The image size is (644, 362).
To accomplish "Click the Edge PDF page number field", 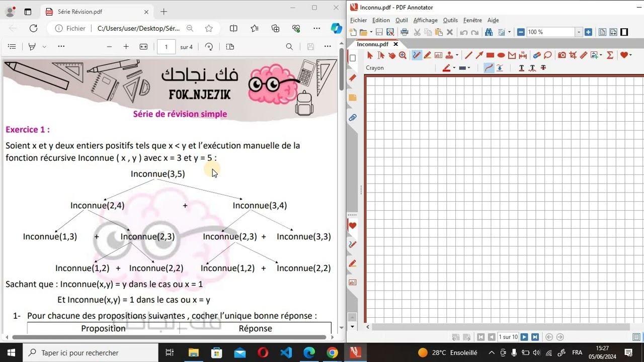I will click(166, 47).
